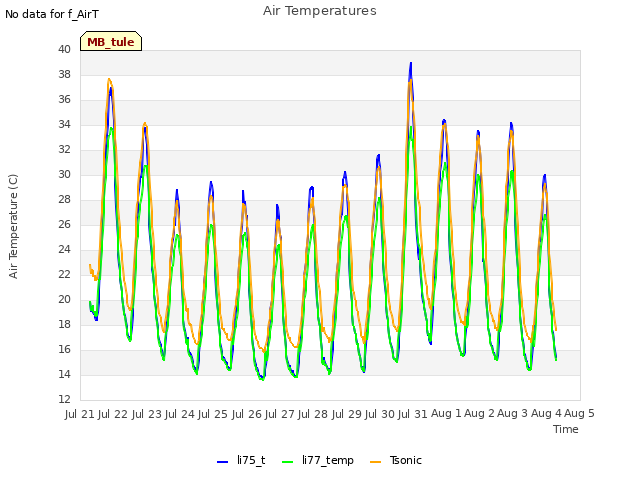The height and width of the screenshot is (480, 640).
Task: Click the Jul 26 x-axis tick label
Action: click(x=246, y=414)
